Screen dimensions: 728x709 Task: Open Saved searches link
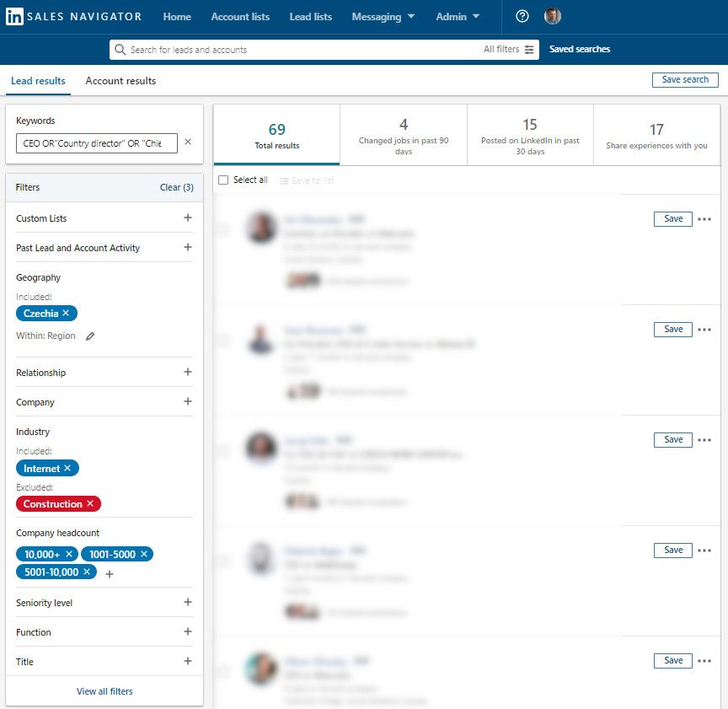point(580,49)
